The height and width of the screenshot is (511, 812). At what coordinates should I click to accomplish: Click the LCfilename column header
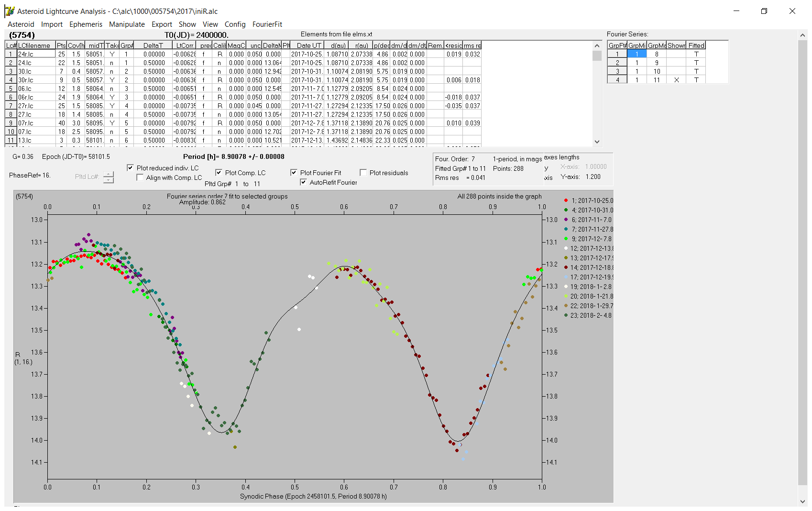(x=36, y=45)
